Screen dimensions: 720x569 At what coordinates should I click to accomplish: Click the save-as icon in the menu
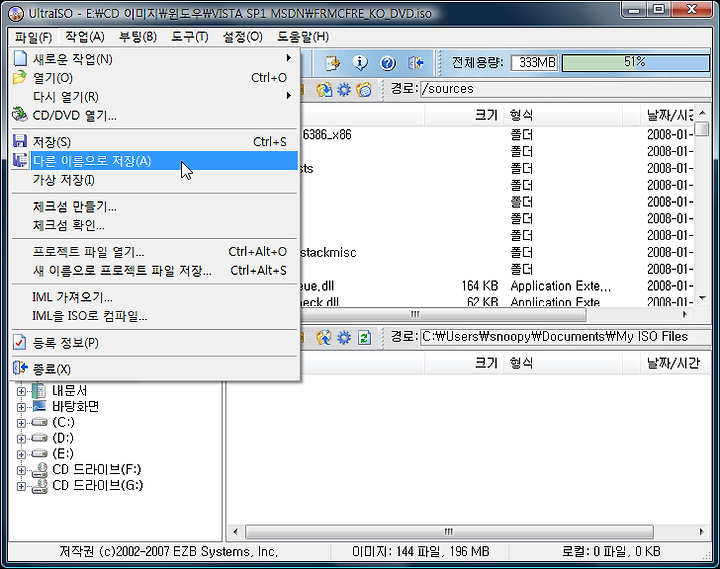20,160
